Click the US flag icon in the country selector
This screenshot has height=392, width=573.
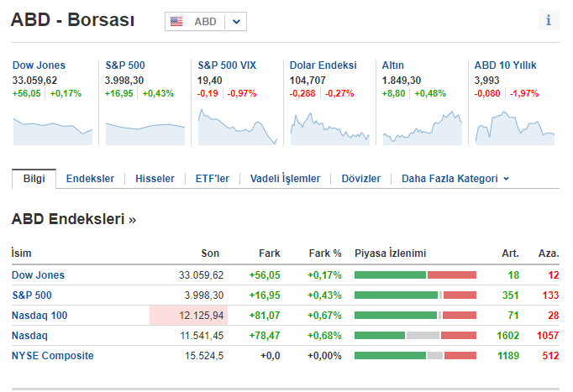(176, 22)
